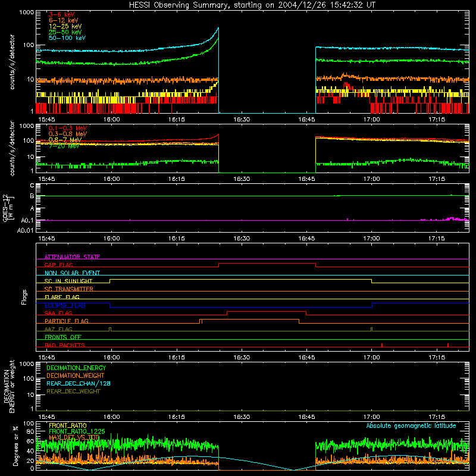Pick the yellow 12-25 keV legend label

point(65,26)
